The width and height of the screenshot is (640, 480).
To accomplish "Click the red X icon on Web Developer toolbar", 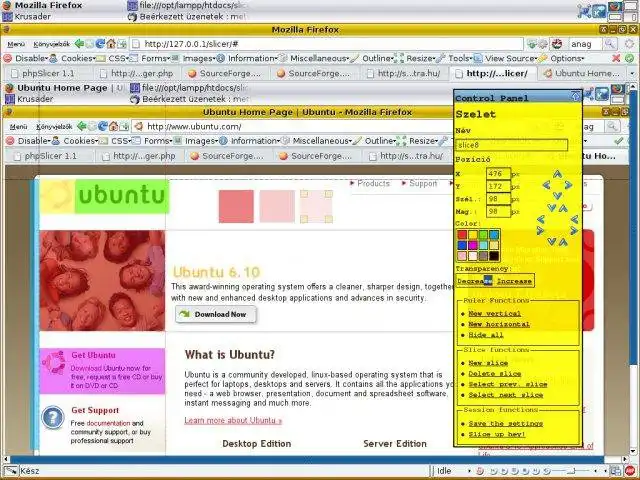I will (616, 58).
